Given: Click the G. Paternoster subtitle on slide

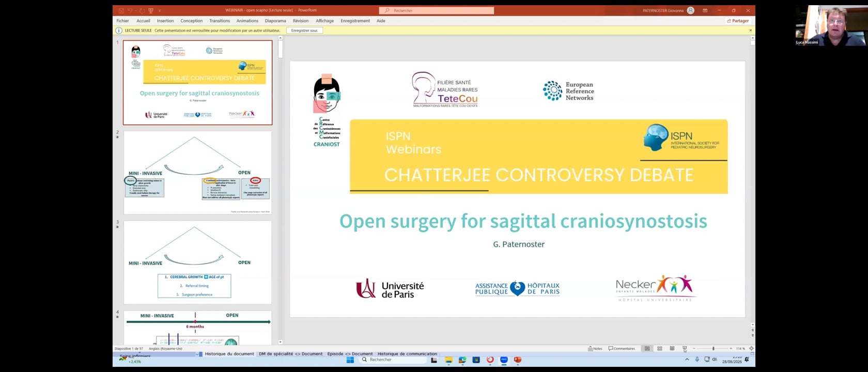Looking at the screenshot, I should 519,244.
